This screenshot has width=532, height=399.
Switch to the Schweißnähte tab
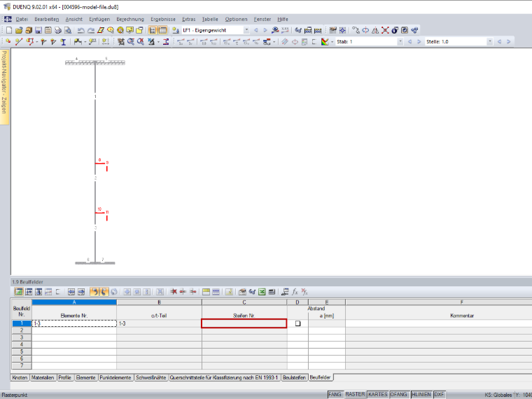pyautogui.click(x=151, y=377)
